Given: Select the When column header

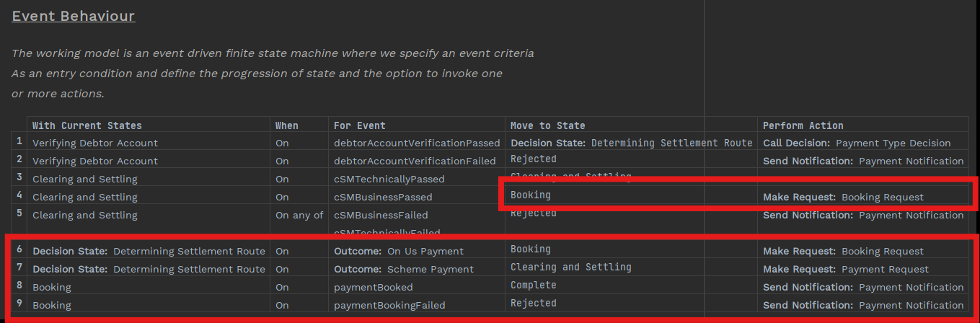Looking at the screenshot, I should [286, 125].
